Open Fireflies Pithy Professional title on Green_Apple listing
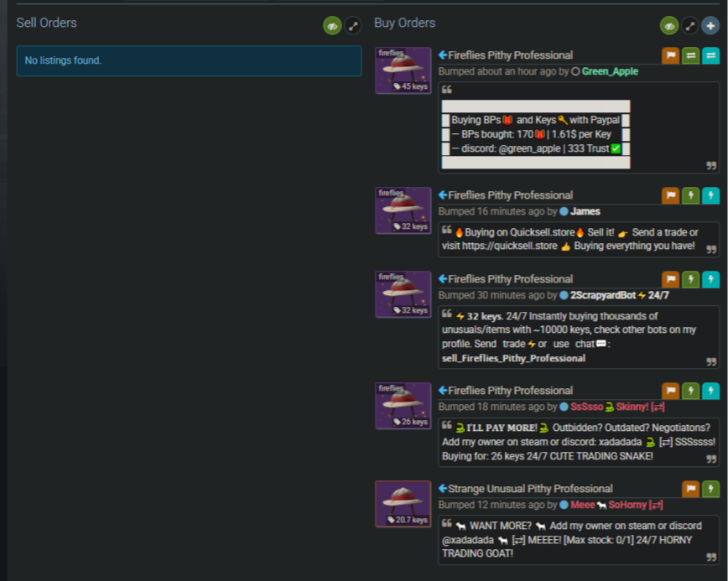Screen dimensions: 728x581 click(510, 55)
